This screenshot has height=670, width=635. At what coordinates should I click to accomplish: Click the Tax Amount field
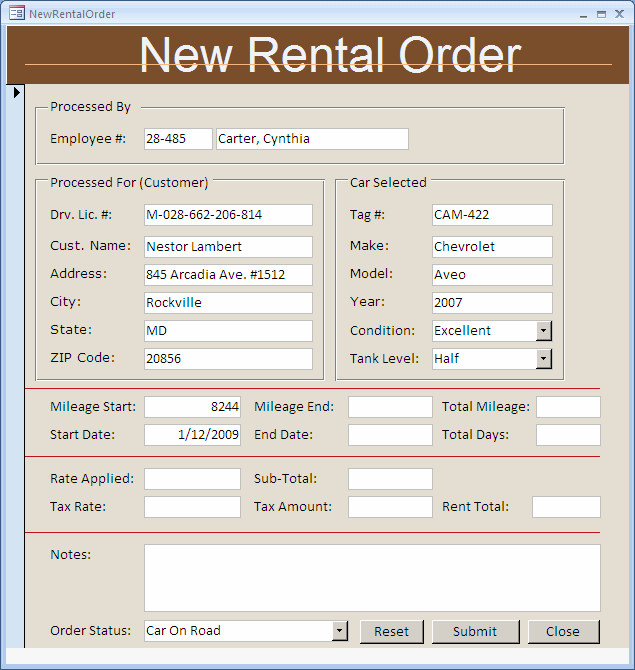[390, 507]
